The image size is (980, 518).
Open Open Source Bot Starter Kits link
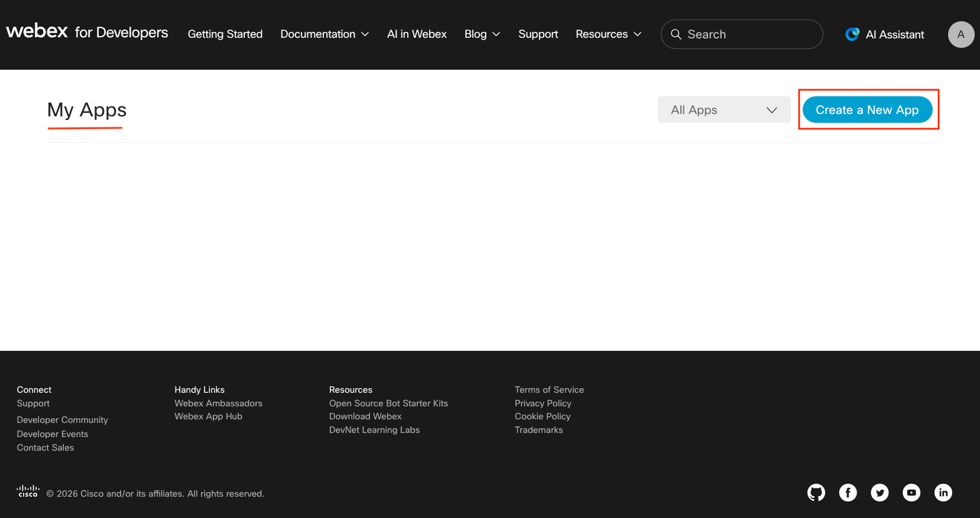click(388, 403)
